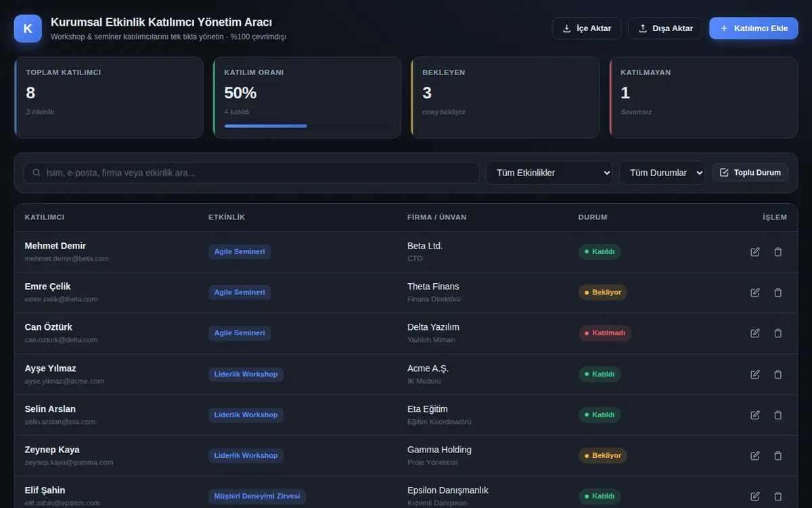Image resolution: width=812 pixels, height=508 pixels.
Task: Add a participant with Katılımcı Ekle
Action: [x=754, y=28]
